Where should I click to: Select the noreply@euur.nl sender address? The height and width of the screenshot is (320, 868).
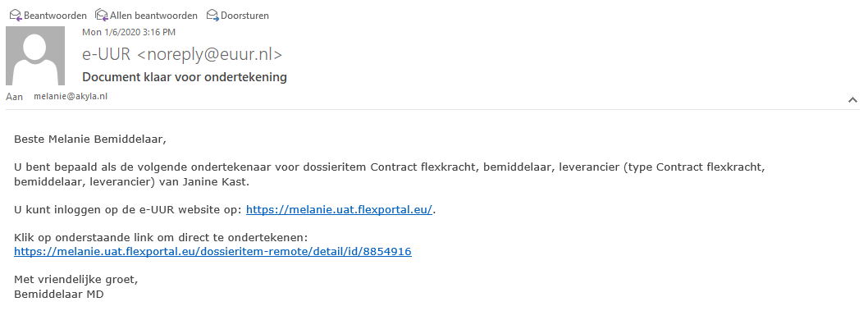[209, 54]
